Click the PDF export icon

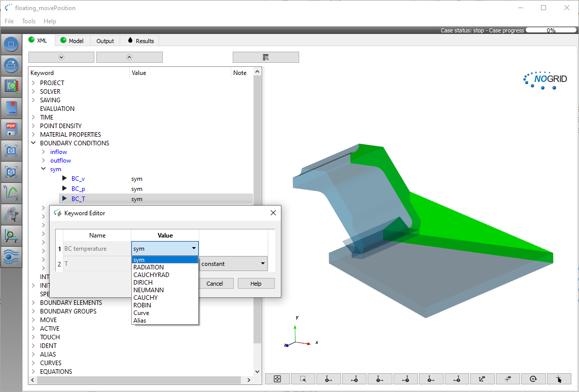click(11, 129)
